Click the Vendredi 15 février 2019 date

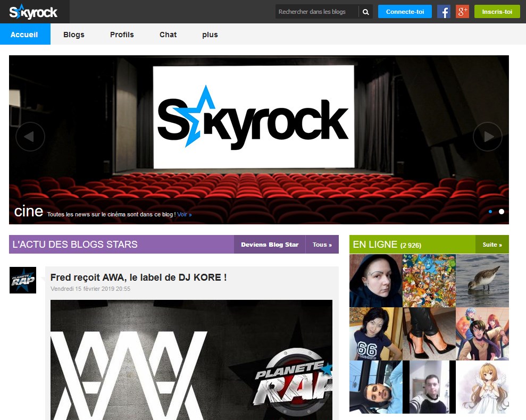(x=90, y=289)
